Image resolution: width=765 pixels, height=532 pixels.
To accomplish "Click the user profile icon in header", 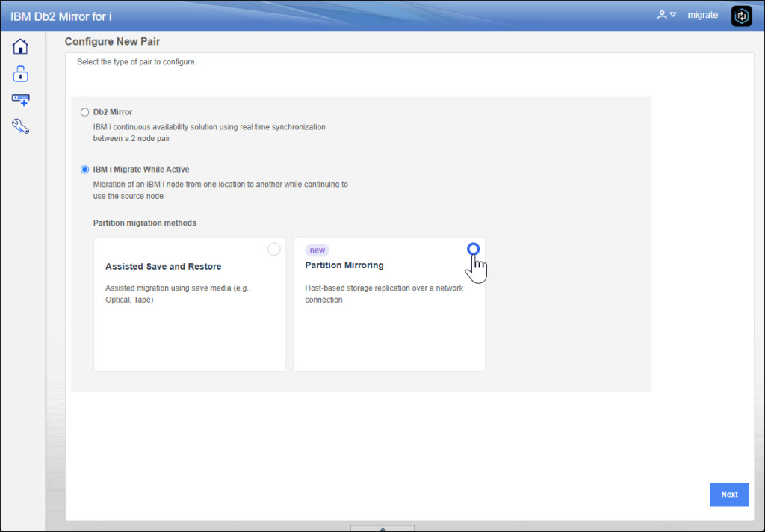I will (662, 15).
